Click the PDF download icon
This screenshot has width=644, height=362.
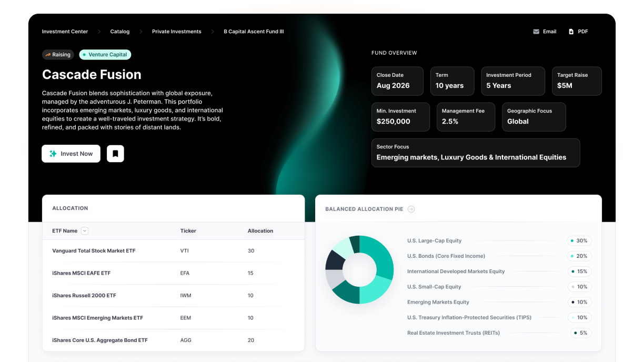(571, 32)
